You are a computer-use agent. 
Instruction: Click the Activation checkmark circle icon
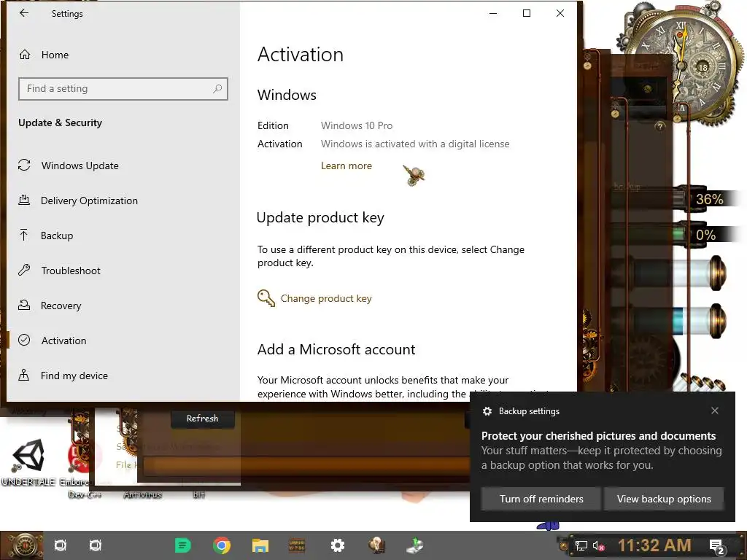click(x=24, y=340)
